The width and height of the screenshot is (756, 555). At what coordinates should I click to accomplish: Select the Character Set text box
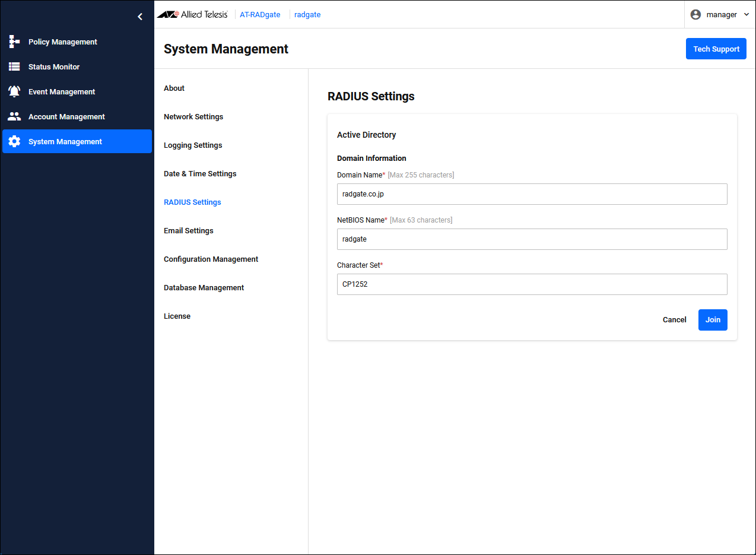(x=532, y=284)
